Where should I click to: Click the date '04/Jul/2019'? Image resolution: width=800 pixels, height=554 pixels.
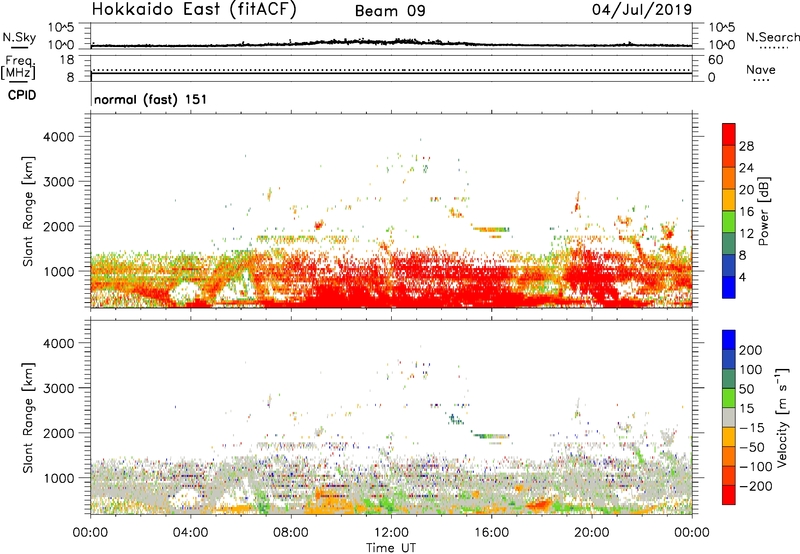pyautogui.click(x=641, y=10)
